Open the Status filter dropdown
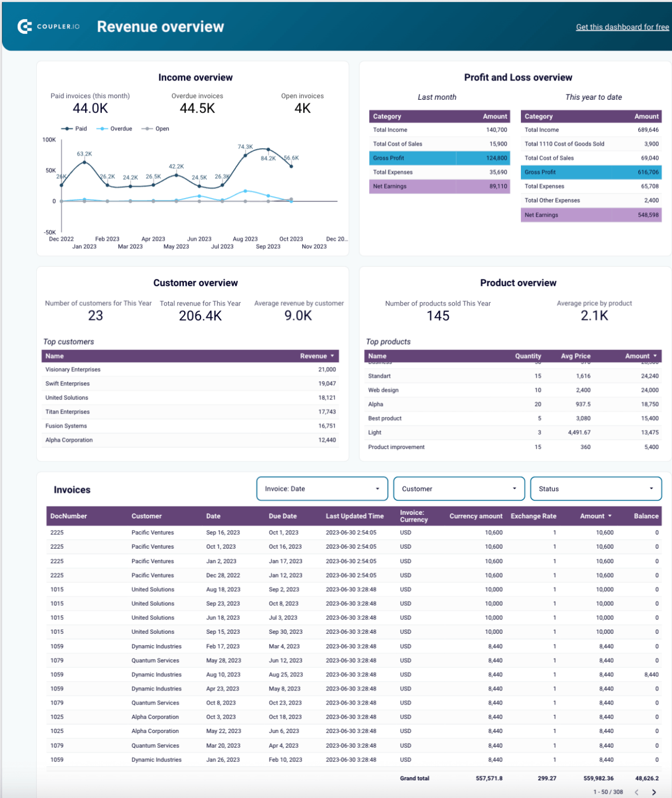 coord(596,488)
